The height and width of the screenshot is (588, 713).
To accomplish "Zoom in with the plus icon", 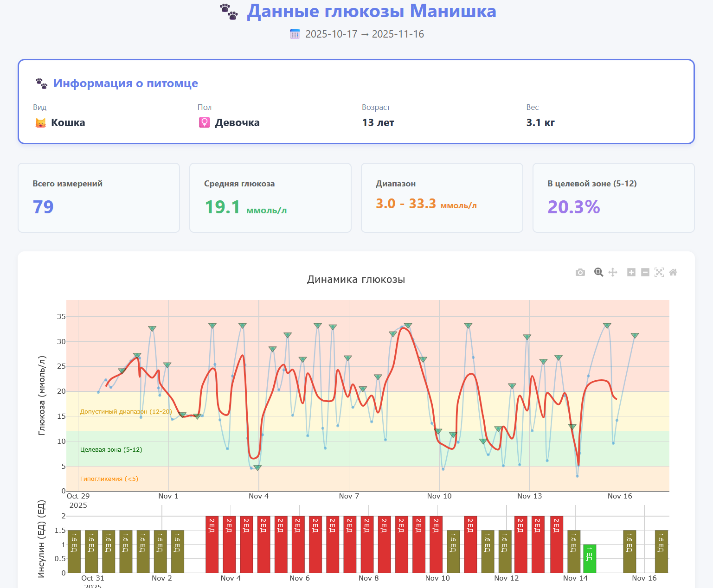I will click(x=631, y=272).
